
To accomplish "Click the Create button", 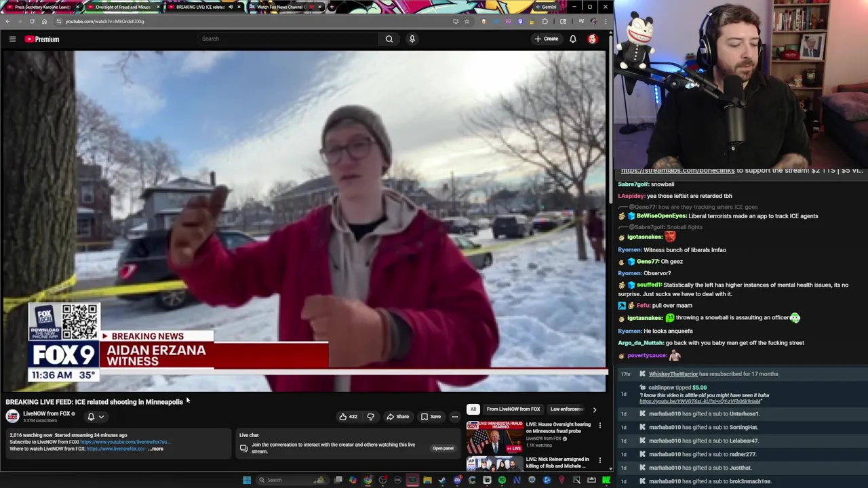I will (x=547, y=39).
